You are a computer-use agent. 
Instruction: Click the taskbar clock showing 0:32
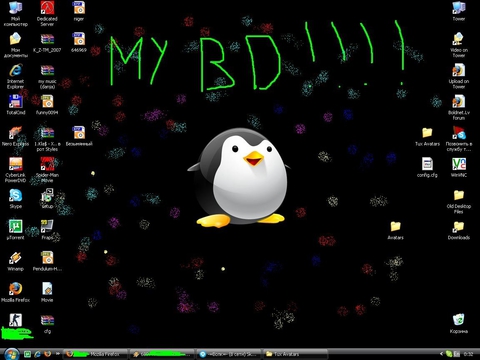click(x=468, y=354)
